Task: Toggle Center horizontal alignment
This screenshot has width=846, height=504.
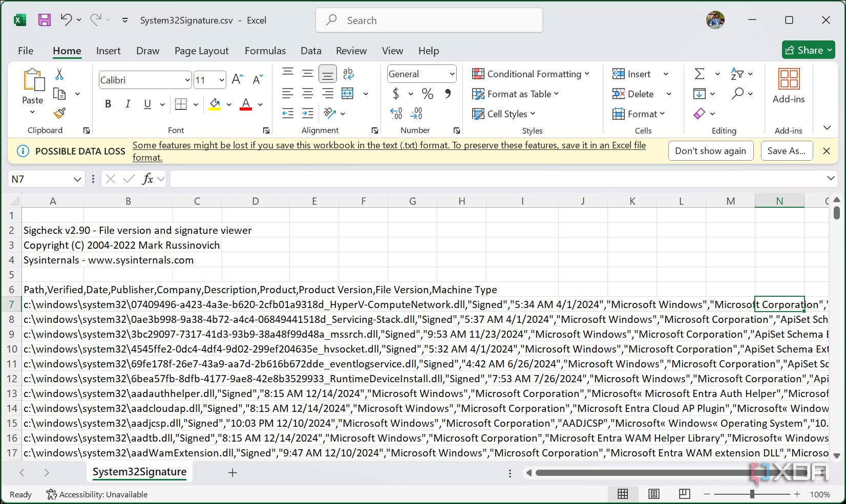Action: (308, 94)
